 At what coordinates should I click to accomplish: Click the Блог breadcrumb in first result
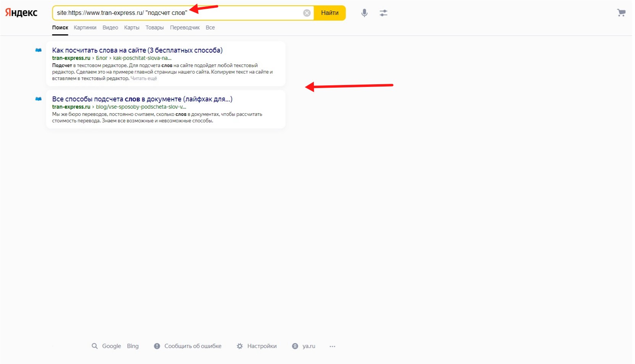pos(101,58)
